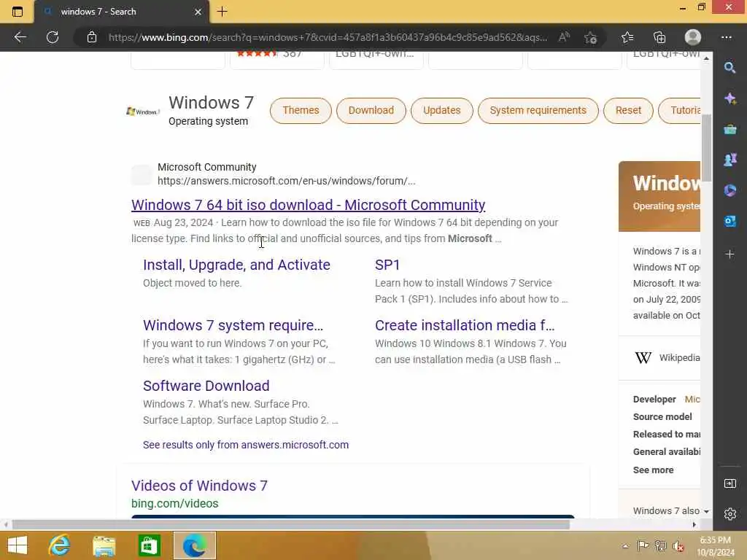The width and height of the screenshot is (747, 560).
Task: Toggle the sidebar panel visibility icon
Action: tap(729, 484)
